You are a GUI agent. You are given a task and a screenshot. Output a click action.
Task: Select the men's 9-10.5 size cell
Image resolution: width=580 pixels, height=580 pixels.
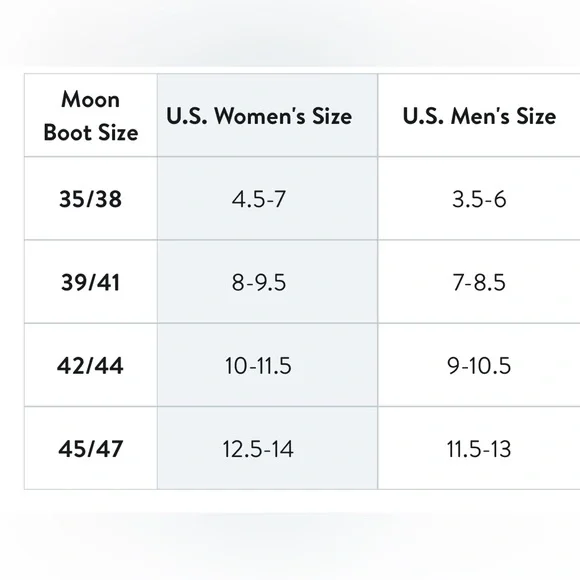[479, 365]
